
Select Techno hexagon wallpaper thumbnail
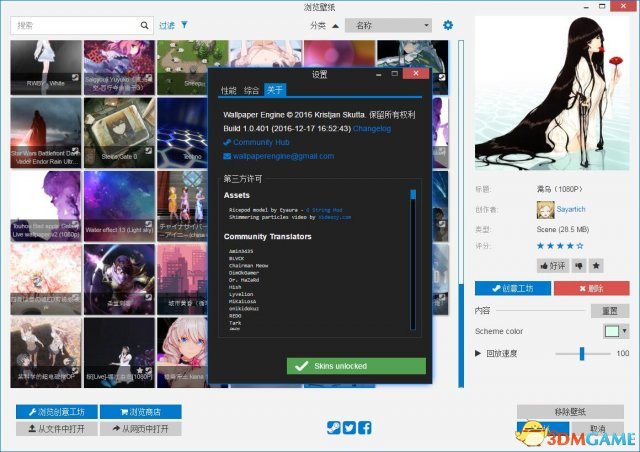(182, 133)
